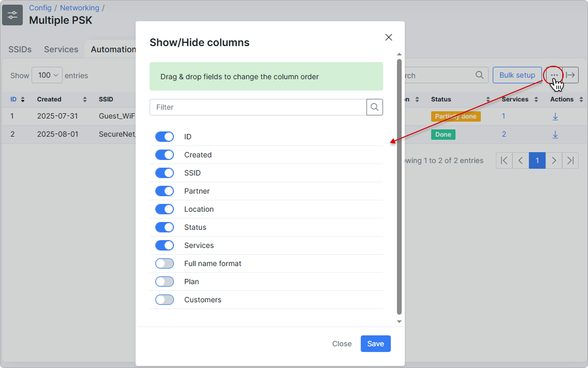Go to the last page icon

570,160
